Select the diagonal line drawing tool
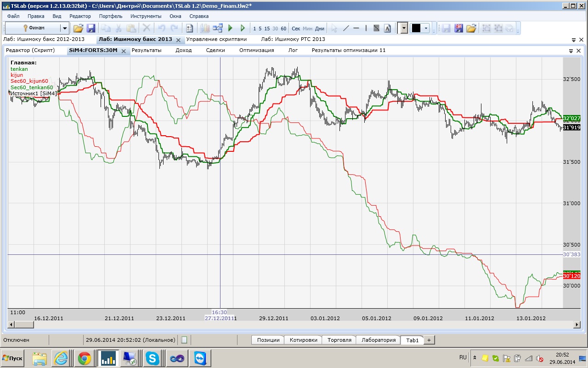The image size is (588, 368). pos(346,28)
